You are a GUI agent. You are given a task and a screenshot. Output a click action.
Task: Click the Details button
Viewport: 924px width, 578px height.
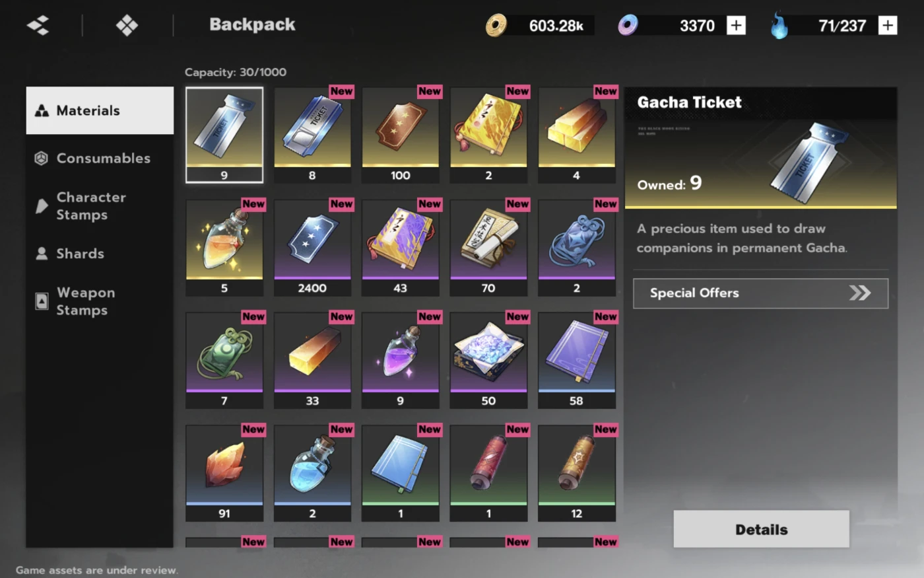(x=761, y=529)
